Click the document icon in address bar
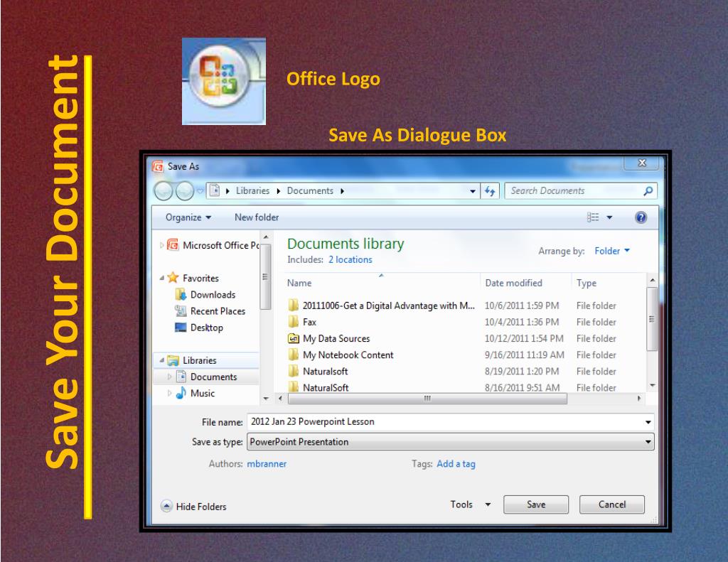Image resolution: width=728 pixels, height=562 pixels. point(215,190)
